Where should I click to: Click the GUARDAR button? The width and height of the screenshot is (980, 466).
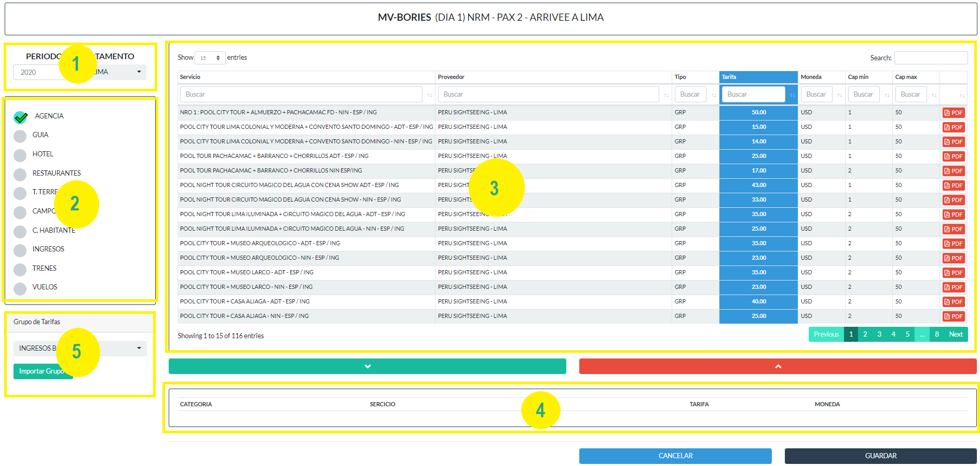coord(880,456)
